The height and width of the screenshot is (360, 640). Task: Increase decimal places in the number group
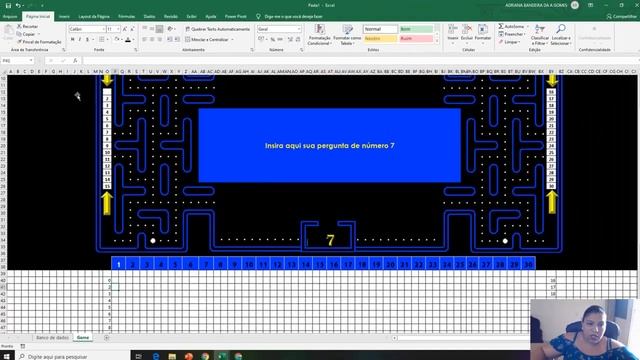pos(290,40)
